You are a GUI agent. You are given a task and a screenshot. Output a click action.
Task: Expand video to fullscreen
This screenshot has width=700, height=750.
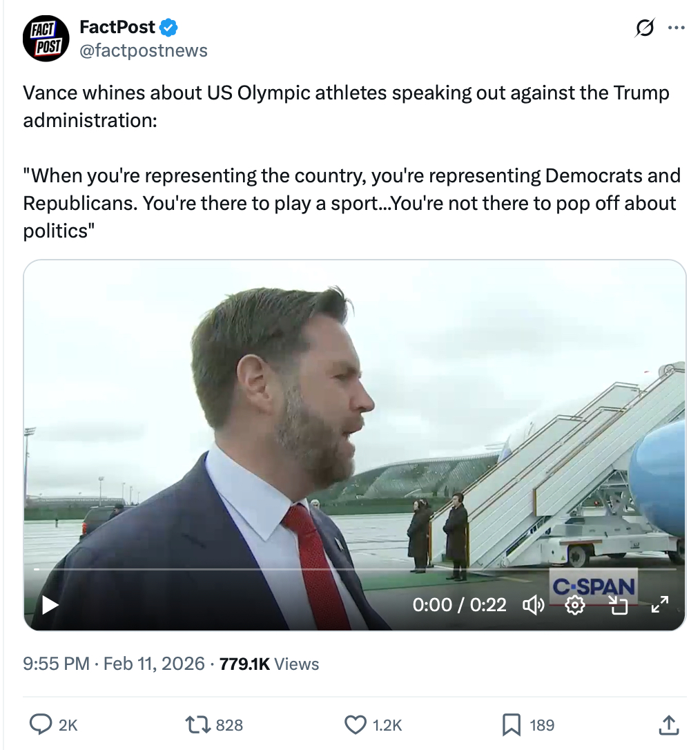[660, 605]
